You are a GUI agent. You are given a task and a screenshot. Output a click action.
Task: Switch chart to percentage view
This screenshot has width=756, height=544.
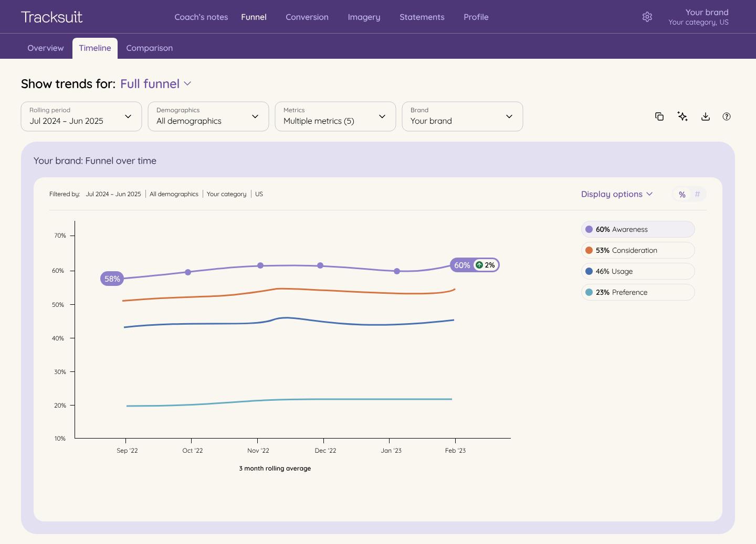pos(682,194)
